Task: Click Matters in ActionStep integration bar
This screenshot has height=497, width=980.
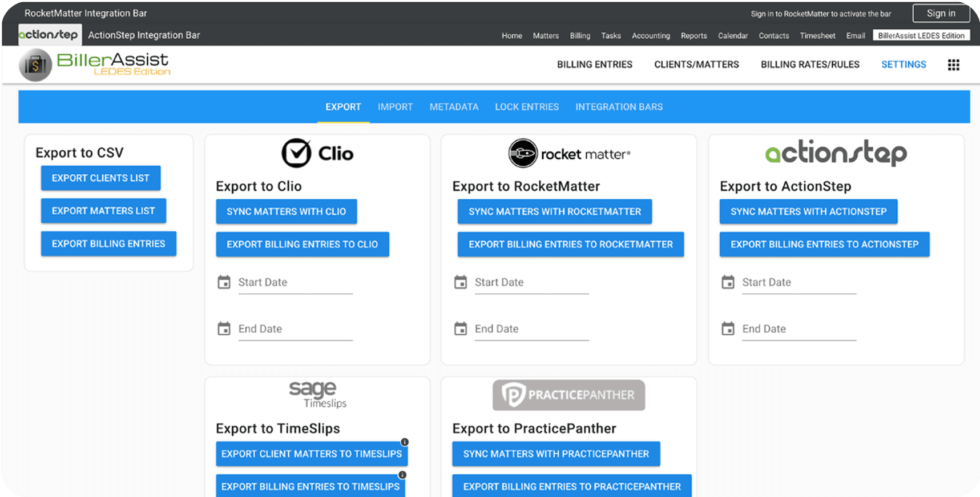Action: (546, 35)
